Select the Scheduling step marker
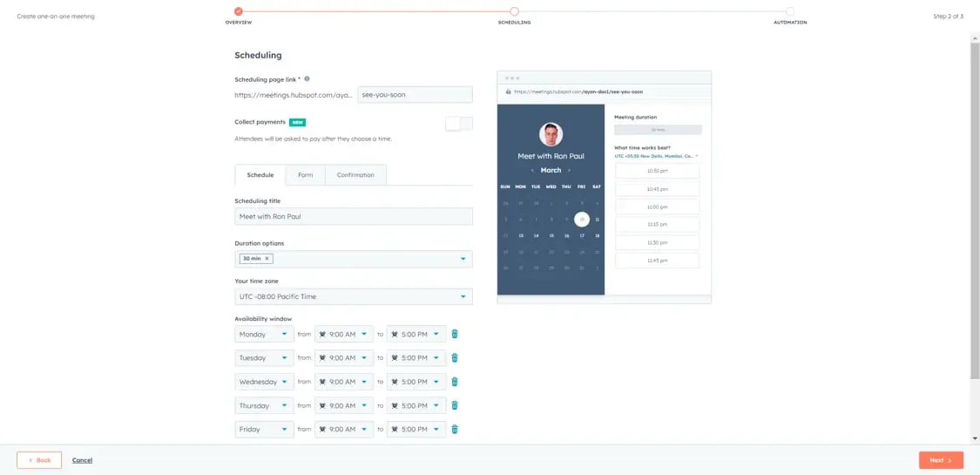980x475 pixels. [x=514, y=11]
